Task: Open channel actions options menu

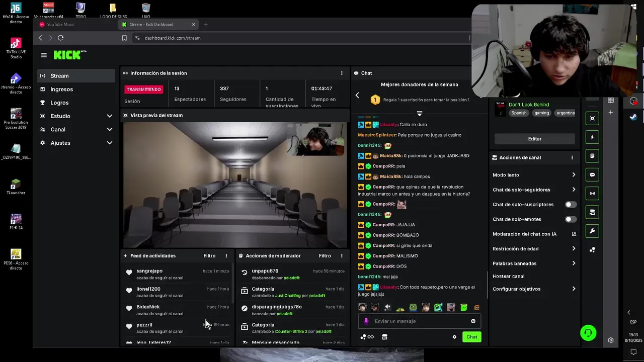Action: coord(572,157)
